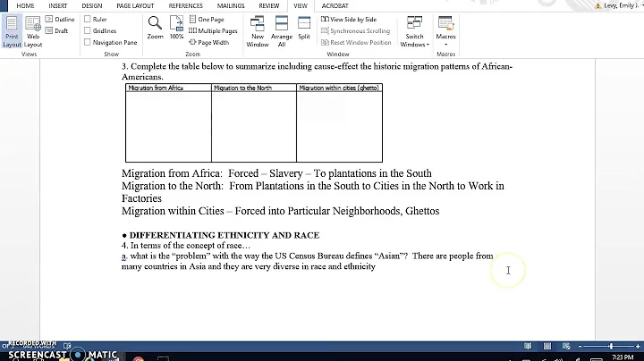Screen dimensions: 644x361
Task: Split the document window
Action: pyautogui.click(x=304, y=28)
